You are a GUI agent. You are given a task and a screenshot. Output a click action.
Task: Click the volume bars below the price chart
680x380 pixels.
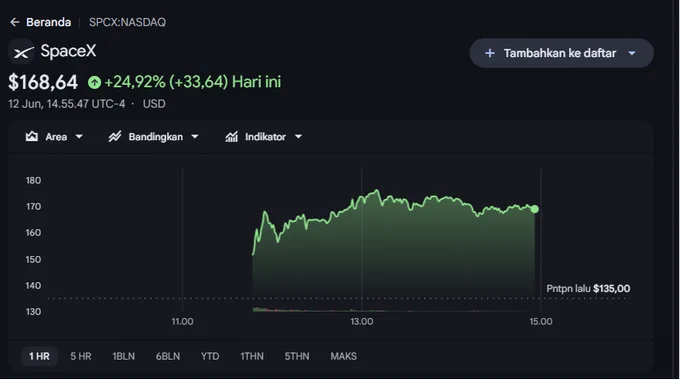pyautogui.click(x=394, y=310)
